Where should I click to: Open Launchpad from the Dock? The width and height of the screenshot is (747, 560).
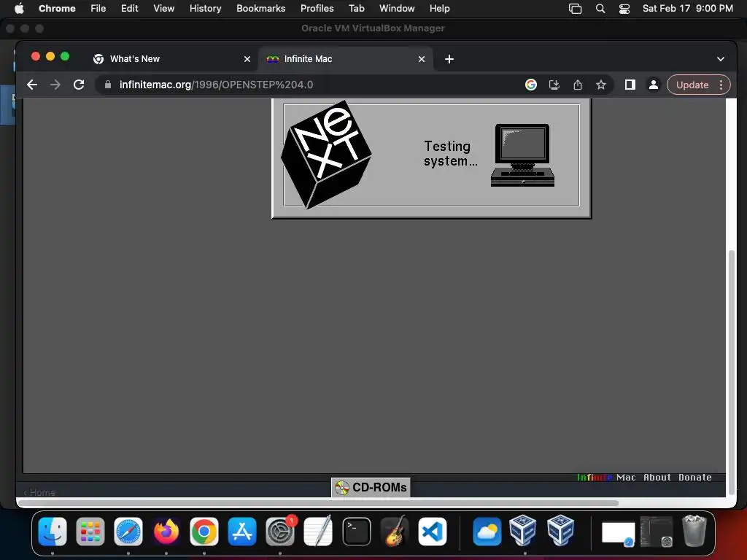[x=90, y=532]
